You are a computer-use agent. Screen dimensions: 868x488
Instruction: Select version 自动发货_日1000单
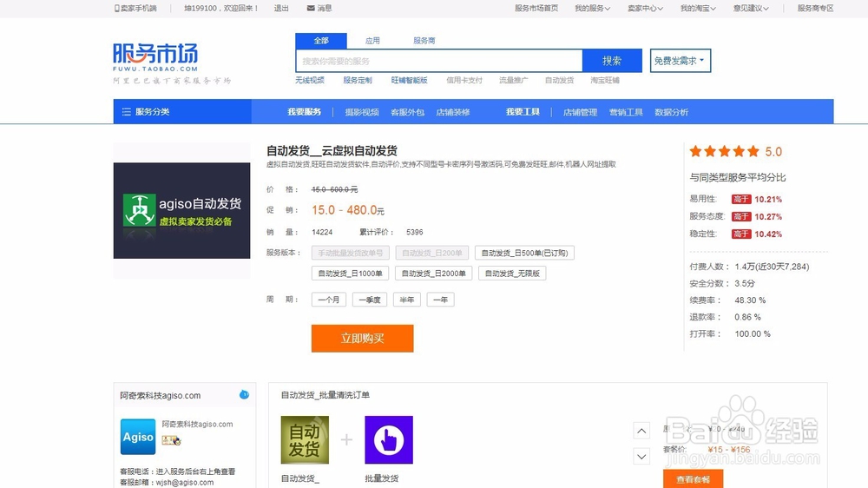point(351,273)
